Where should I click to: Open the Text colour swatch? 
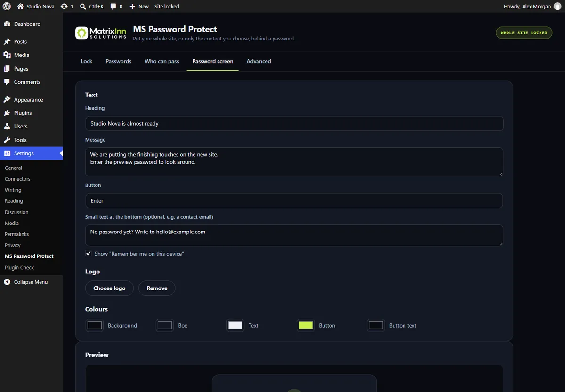[235, 326]
